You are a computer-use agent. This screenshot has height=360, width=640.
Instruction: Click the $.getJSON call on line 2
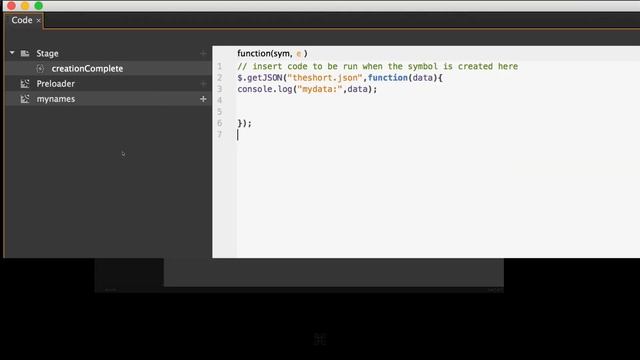pyautogui.click(x=260, y=78)
